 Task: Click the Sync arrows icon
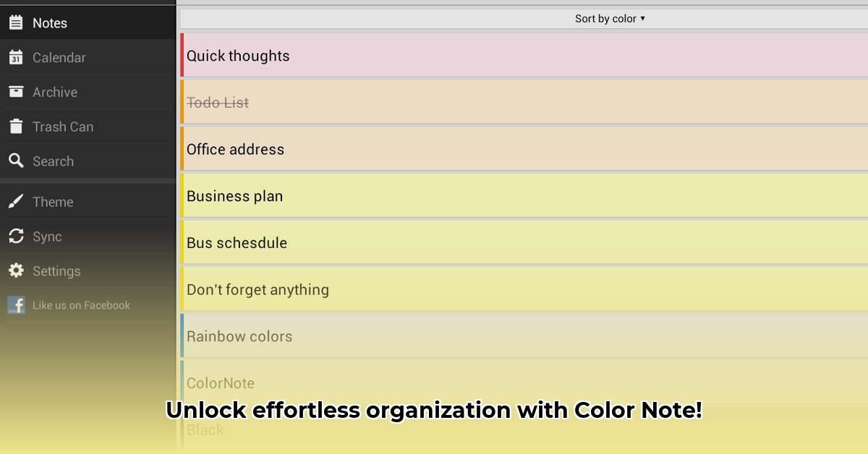16,236
